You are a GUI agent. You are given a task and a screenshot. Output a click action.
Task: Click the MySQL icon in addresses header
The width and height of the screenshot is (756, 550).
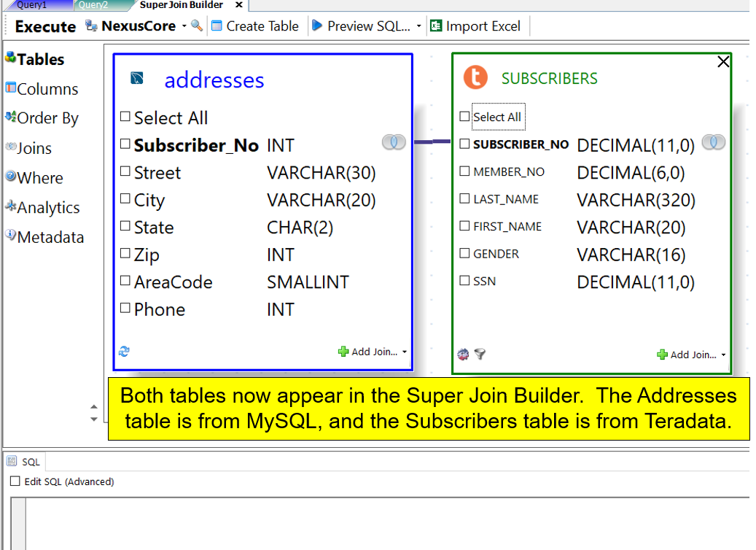click(x=136, y=79)
